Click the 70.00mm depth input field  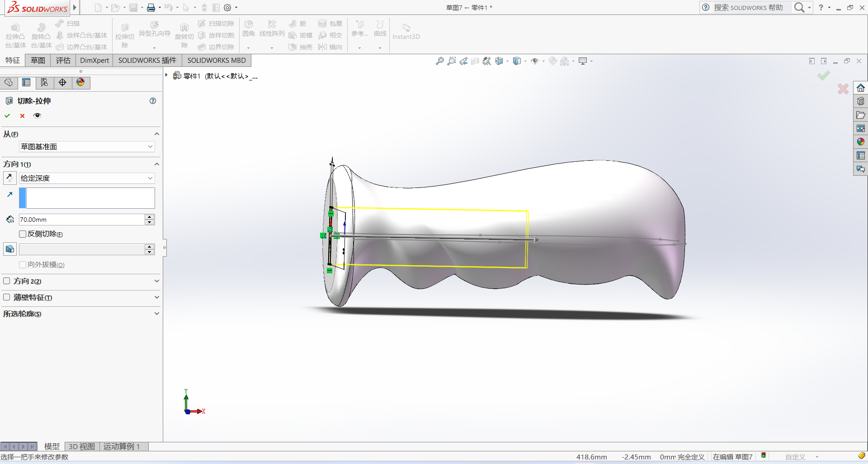(81, 220)
